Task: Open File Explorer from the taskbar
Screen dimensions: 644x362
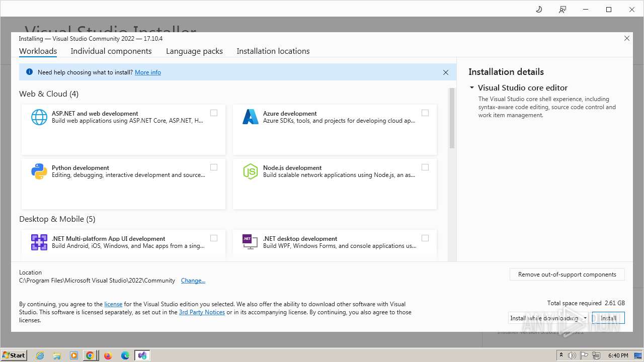Action: (57, 355)
